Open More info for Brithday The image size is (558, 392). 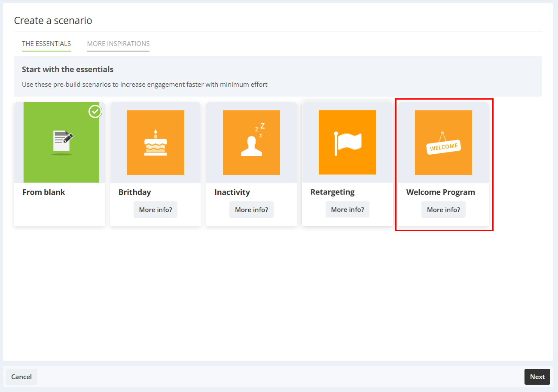pyautogui.click(x=156, y=210)
